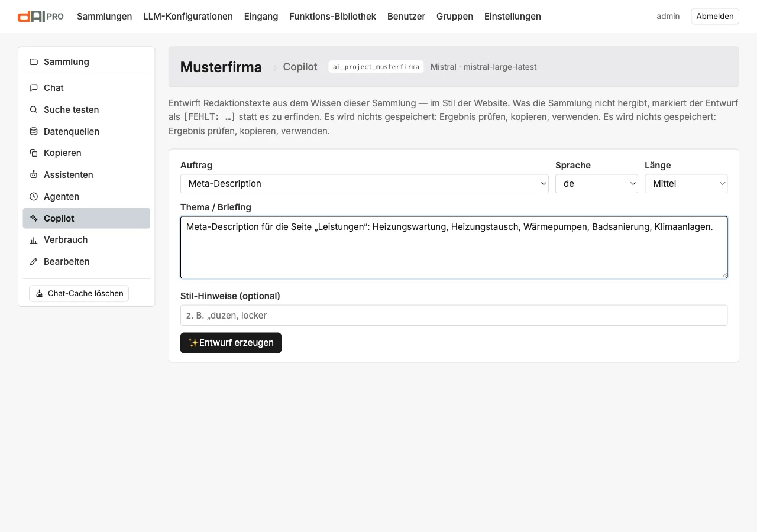Click the admin username in header
The height and width of the screenshot is (532, 757).
[668, 17]
